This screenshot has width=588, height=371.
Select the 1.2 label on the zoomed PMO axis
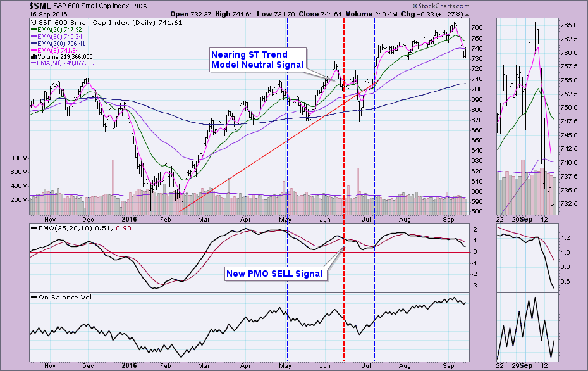click(x=565, y=238)
